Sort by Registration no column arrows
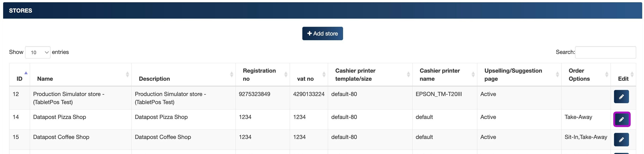 pyautogui.click(x=286, y=74)
